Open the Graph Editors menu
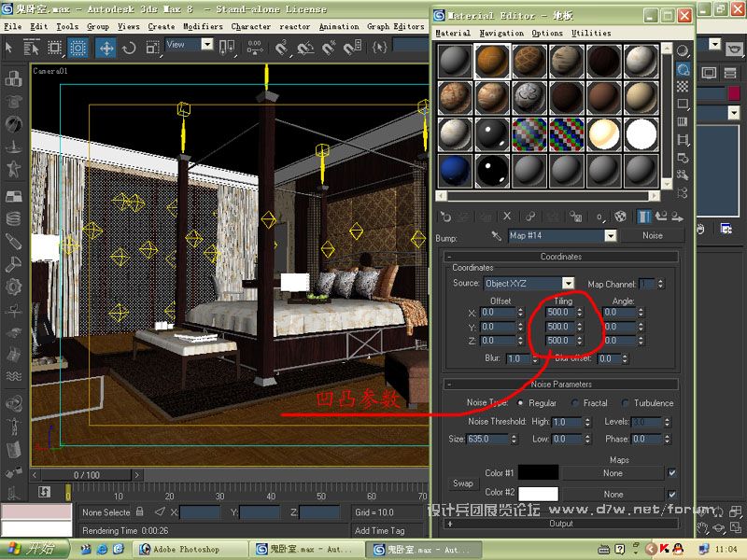 395,27
